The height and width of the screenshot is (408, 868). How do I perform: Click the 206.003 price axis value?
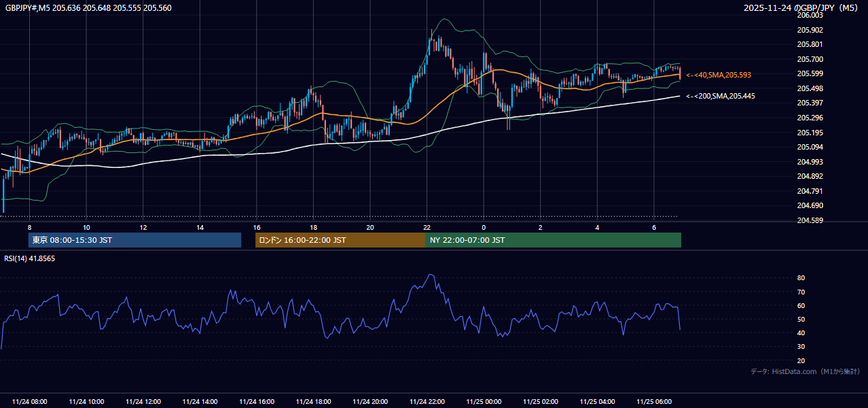tap(810, 15)
